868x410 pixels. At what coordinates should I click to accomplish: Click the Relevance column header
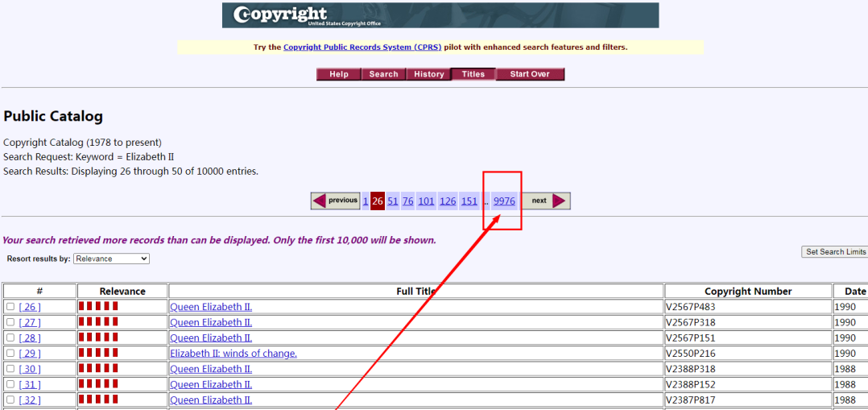(x=122, y=291)
